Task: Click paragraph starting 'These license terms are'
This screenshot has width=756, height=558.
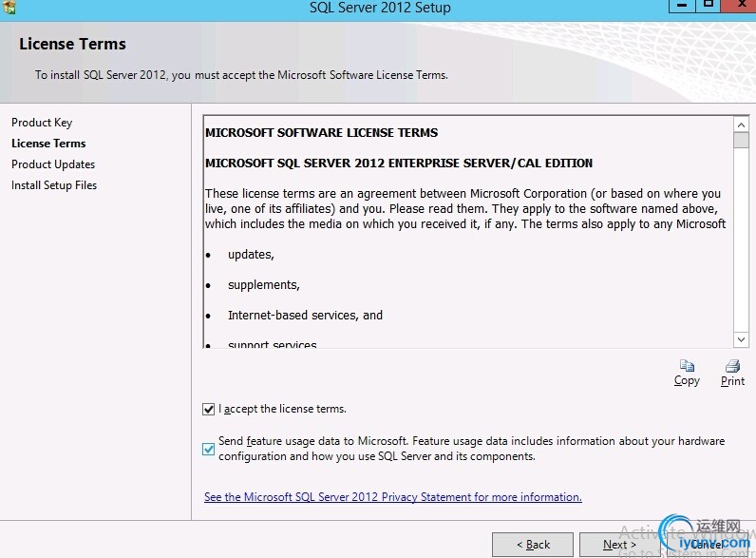Action: tap(465, 209)
